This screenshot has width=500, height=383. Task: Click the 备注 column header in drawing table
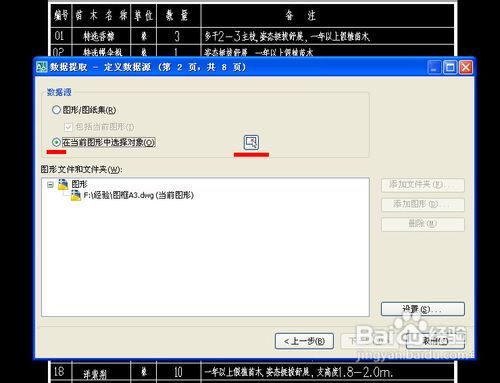pos(300,15)
